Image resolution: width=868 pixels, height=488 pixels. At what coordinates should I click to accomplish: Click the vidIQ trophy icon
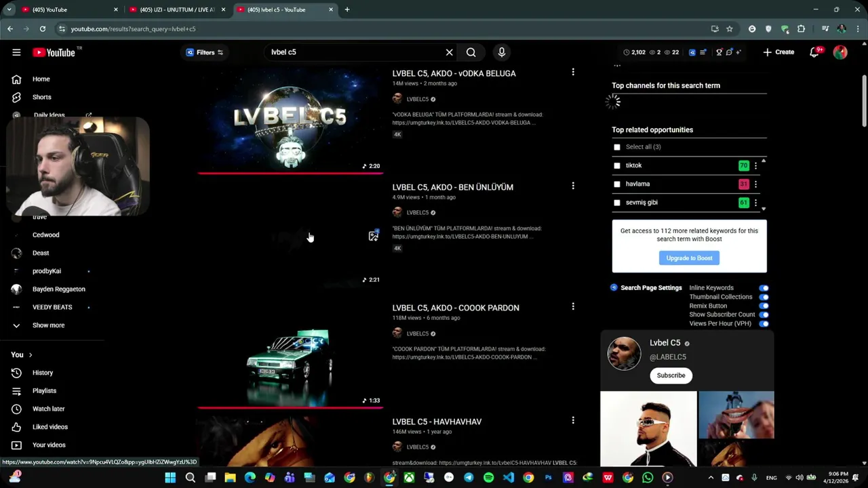click(719, 52)
